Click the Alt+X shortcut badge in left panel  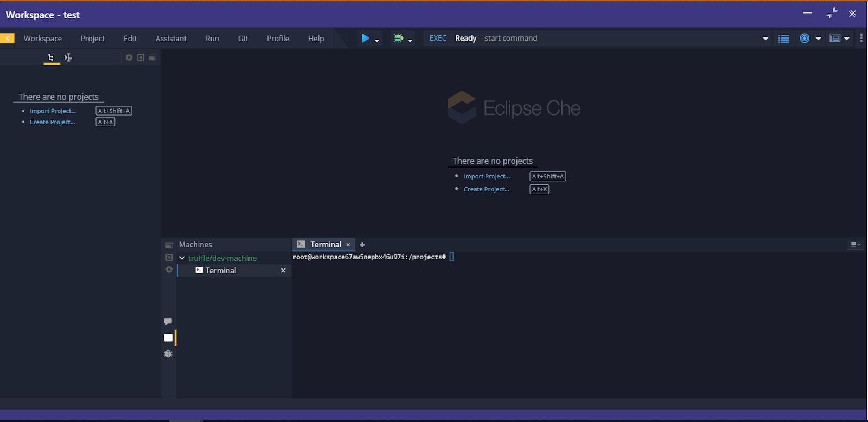tap(105, 122)
